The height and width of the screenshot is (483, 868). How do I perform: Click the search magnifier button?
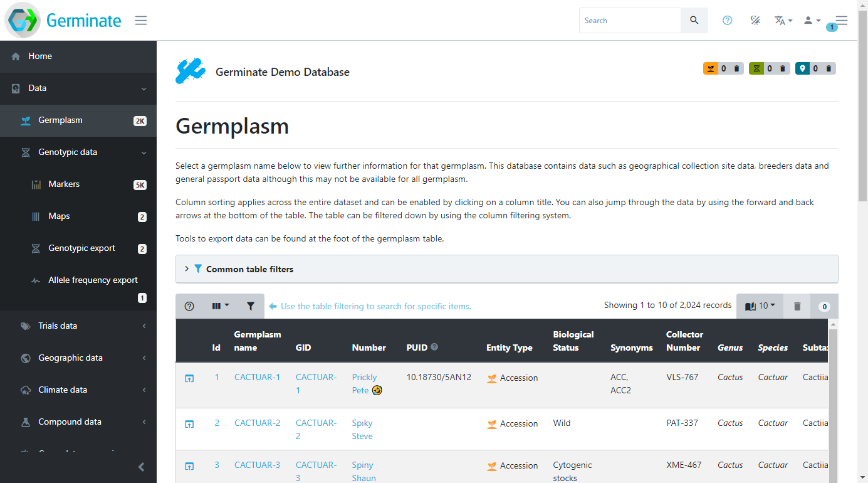tap(694, 21)
